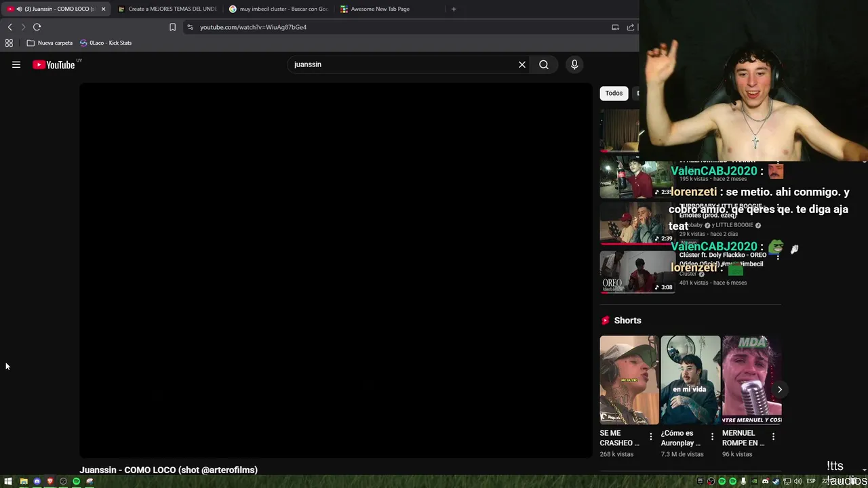This screenshot has width=868, height=488.
Task: Open more options for the OREO video
Action: click(x=778, y=256)
